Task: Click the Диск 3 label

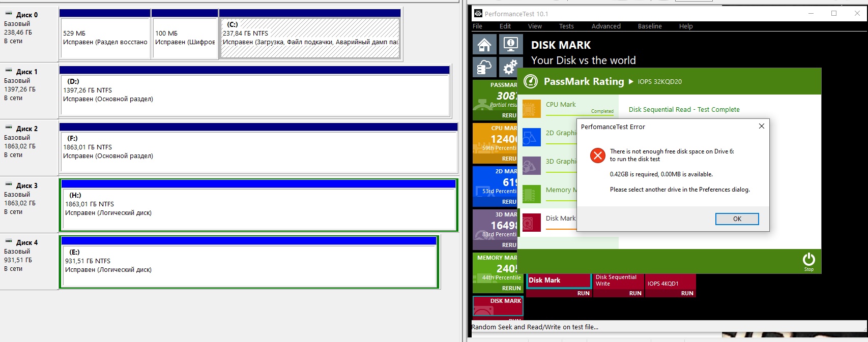Action: [x=27, y=185]
